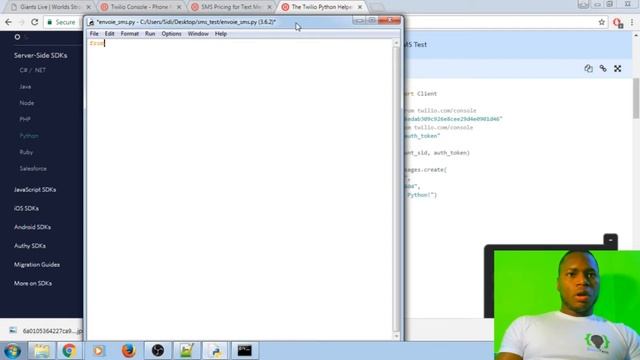Click IDLE scrollbar up arrow
The width and height of the screenshot is (640, 360).
[x=396, y=42]
